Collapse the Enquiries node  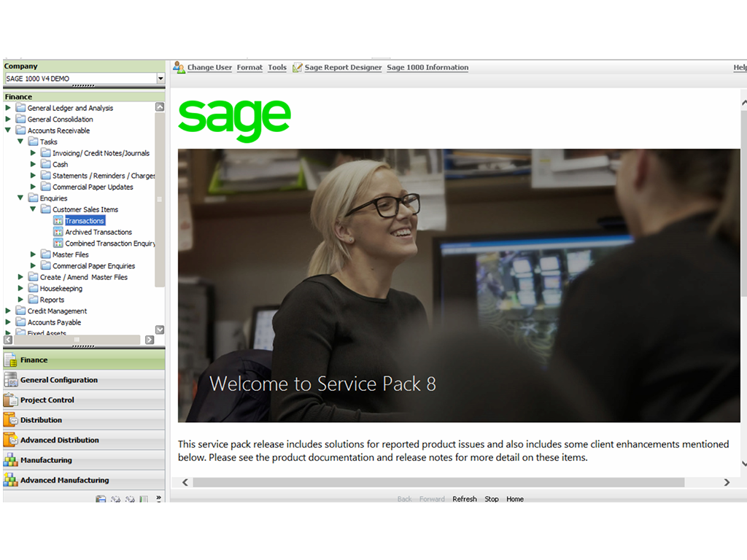tap(20, 198)
